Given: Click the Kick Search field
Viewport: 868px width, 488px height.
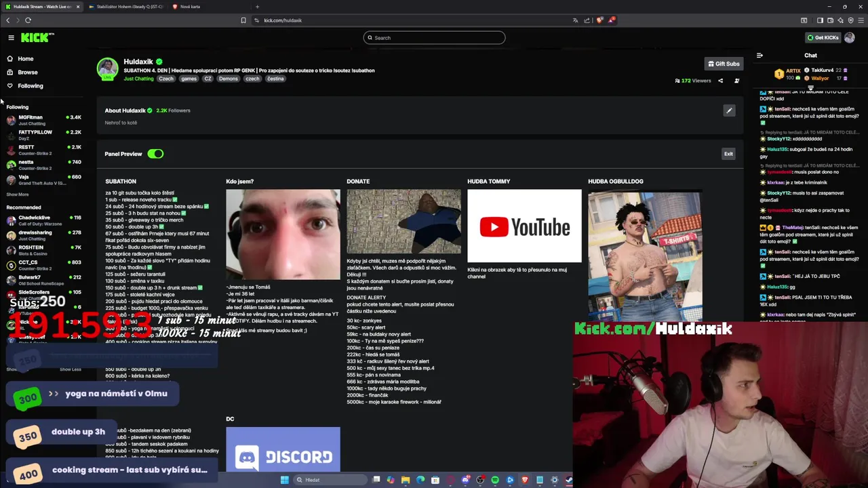Looking at the screenshot, I should pyautogui.click(x=434, y=38).
